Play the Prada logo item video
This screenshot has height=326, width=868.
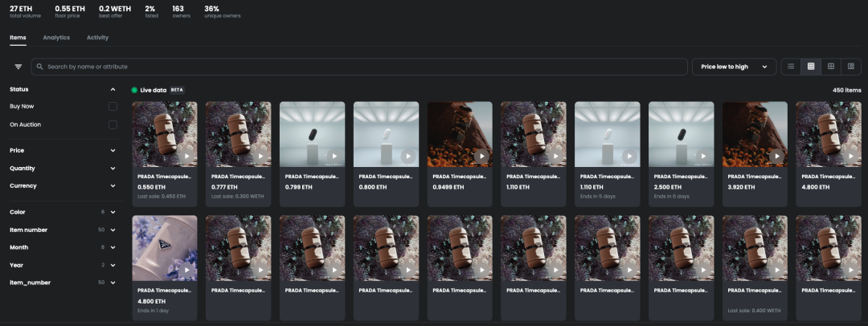[x=186, y=271]
